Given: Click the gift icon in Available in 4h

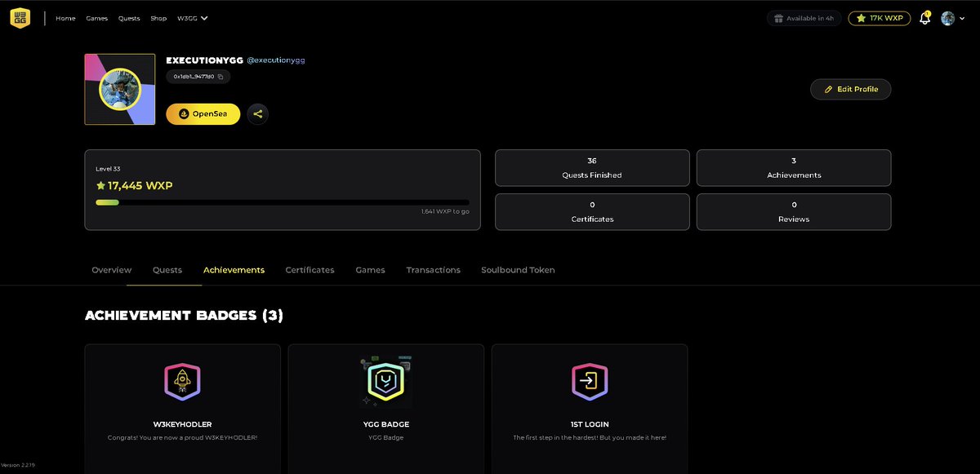Looking at the screenshot, I should pyautogui.click(x=778, y=18).
